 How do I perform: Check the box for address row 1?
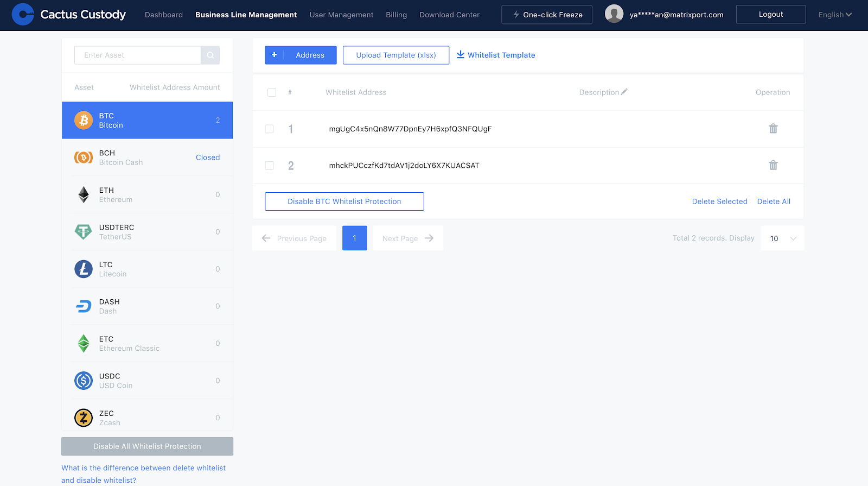269,129
